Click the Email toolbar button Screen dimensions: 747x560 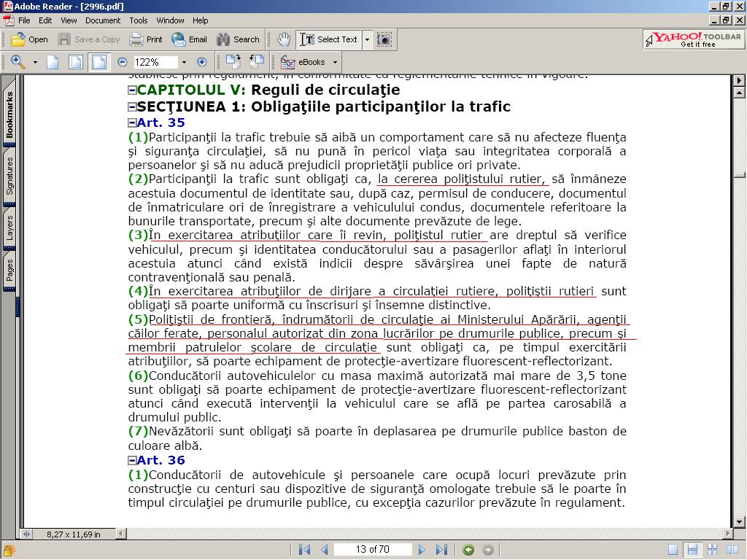tap(190, 39)
